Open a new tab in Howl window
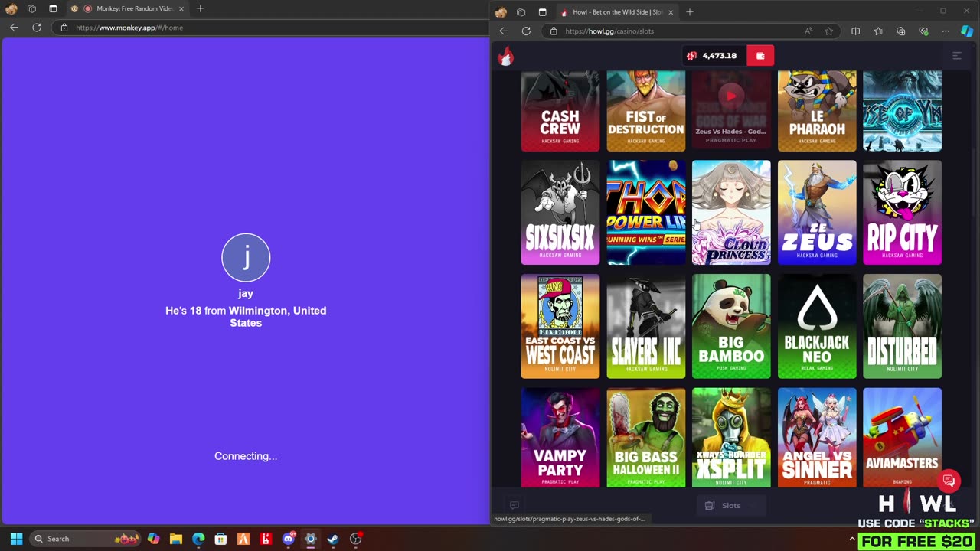Image resolution: width=980 pixels, height=551 pixels. pos(689,12)
